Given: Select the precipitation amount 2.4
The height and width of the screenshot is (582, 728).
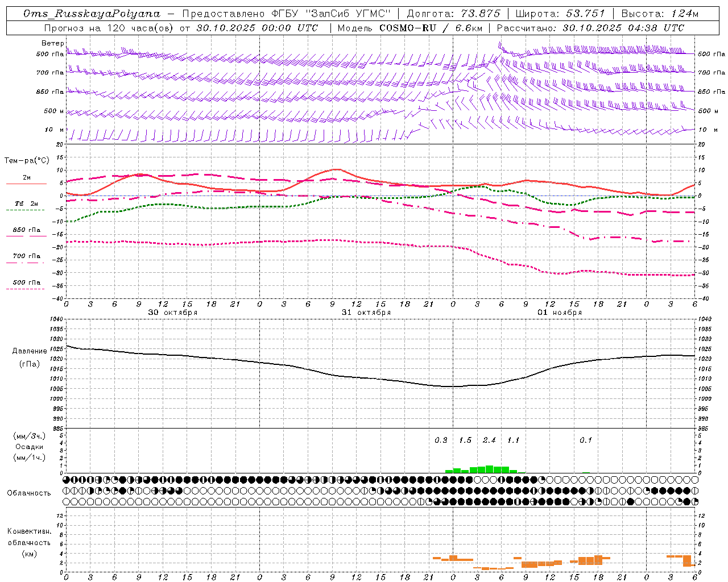Looking at the screenshot, I should coord(489,440).
